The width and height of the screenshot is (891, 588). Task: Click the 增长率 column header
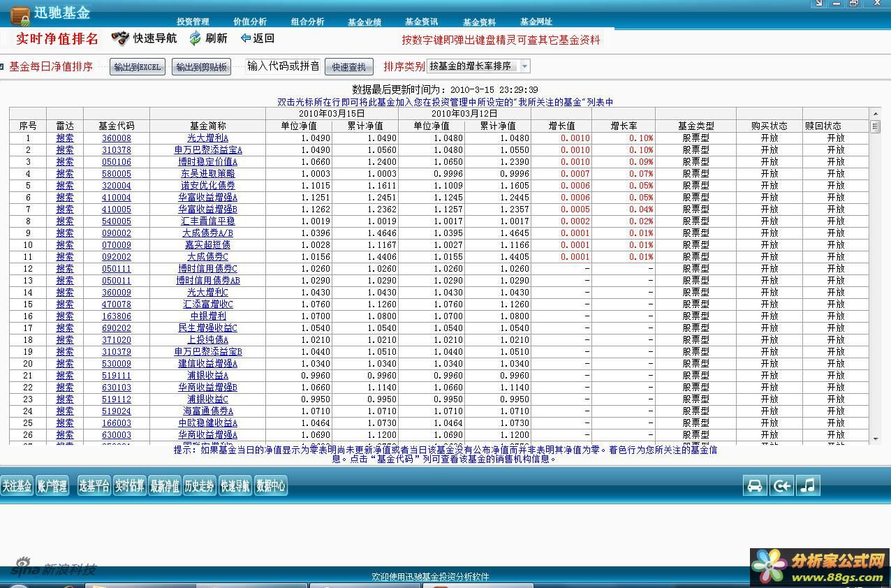coord(624,126)
